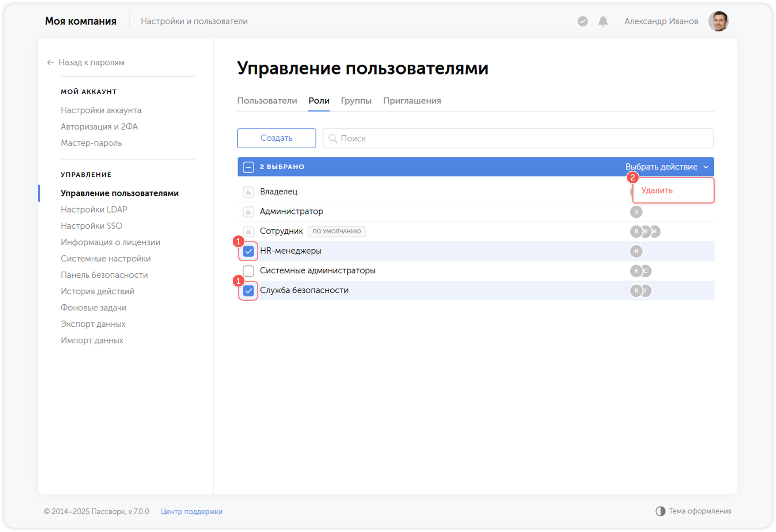The height and width of the screenshot is (532, 776).
Task: Open Мастер-пароль settings
Action: [91, 143]
